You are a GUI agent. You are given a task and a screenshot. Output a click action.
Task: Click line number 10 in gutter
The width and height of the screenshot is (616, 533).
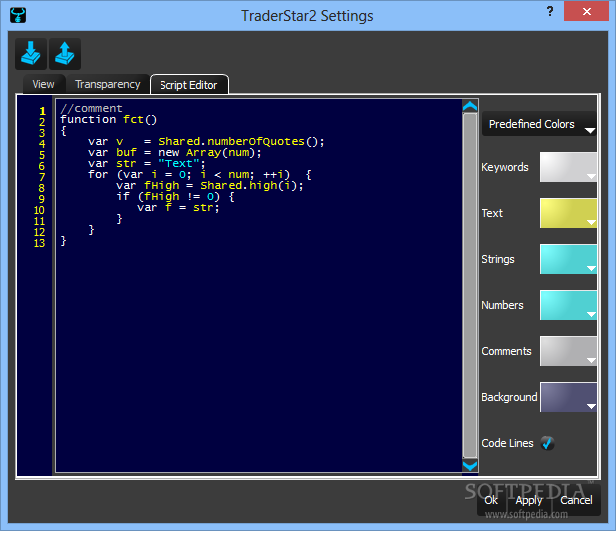[x=39, y=210]
